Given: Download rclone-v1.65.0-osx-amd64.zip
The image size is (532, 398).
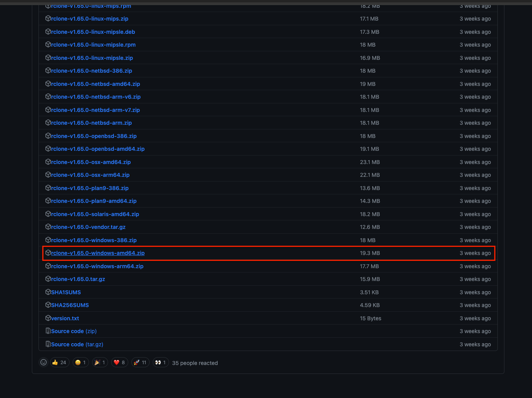Looking at the screenshot, I should [x=91, y=162].
